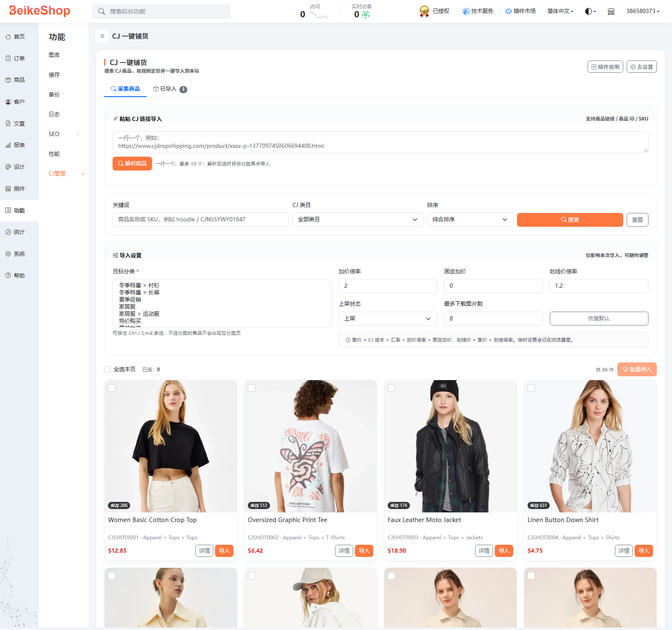
Task: Check the Faux Leather Moto Jacket product box
Action: point(391,388)
